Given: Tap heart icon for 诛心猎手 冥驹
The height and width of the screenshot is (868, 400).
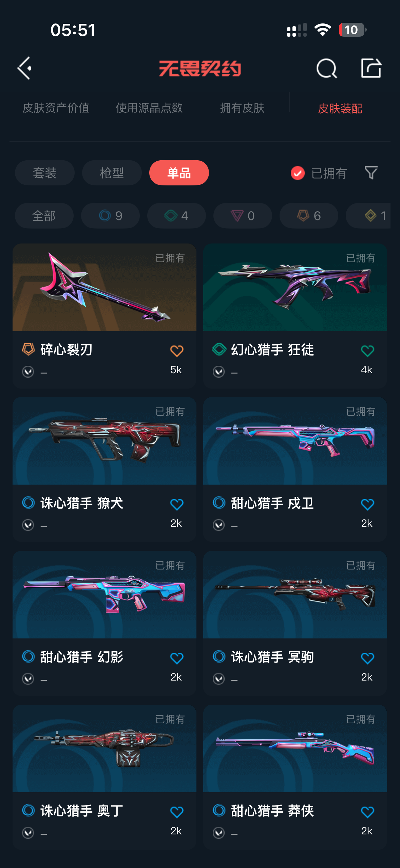Looking at the screenshot, I should (x=367, y=658).
